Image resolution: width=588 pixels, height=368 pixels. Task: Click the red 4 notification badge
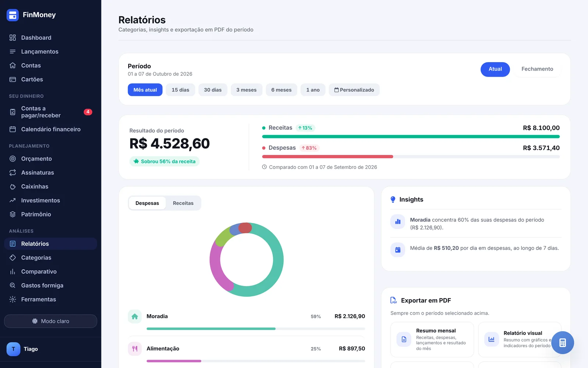point(88,112)
